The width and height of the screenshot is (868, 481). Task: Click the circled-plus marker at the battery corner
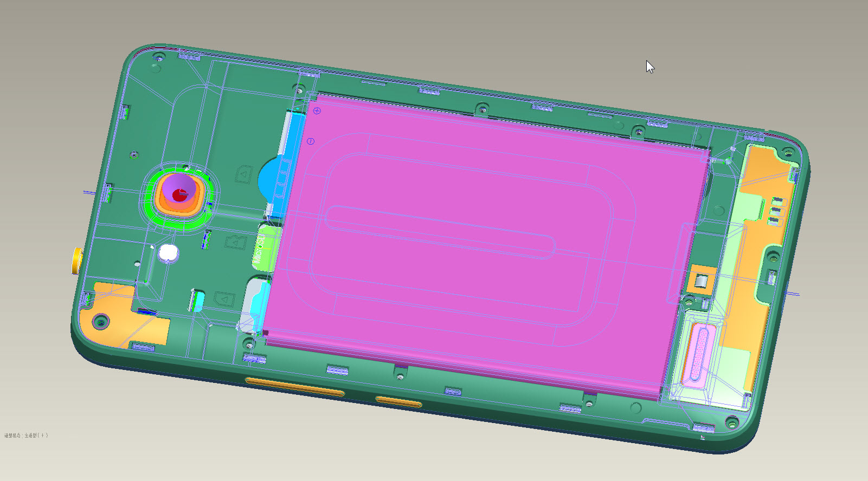[x=317, y=111]
